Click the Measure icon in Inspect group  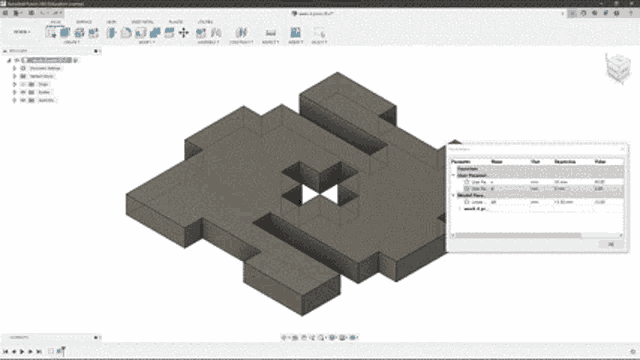point(270,33)
